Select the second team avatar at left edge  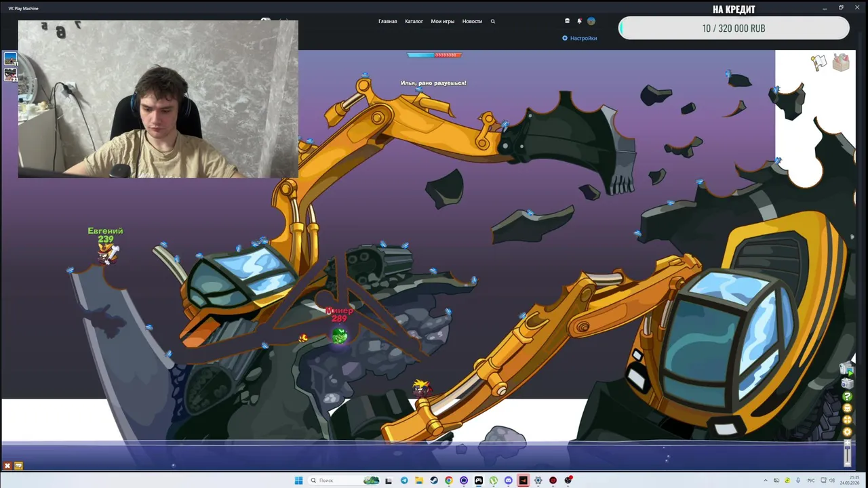tap(10, 75)
